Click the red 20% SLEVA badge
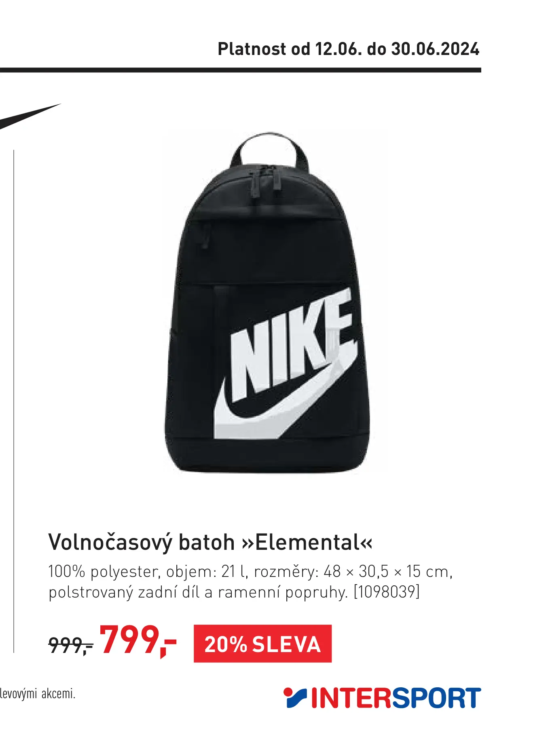 [x=262, y=644]
